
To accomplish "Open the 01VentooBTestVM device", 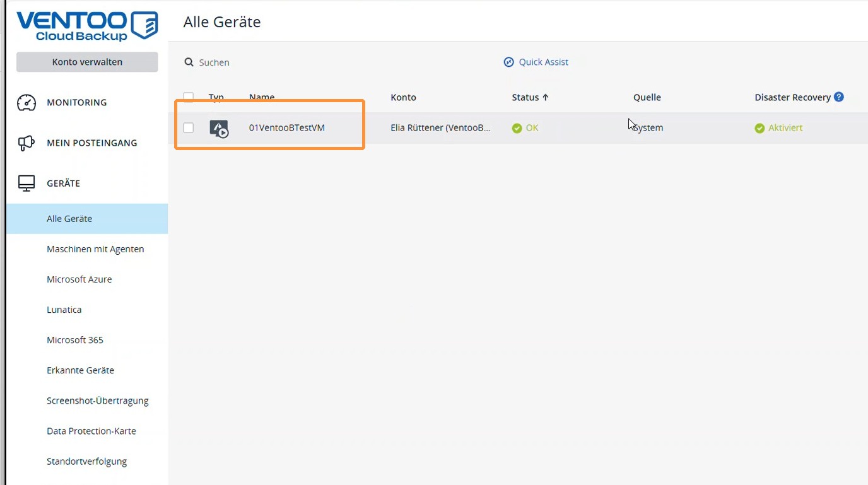I will [x=287, y=128].
